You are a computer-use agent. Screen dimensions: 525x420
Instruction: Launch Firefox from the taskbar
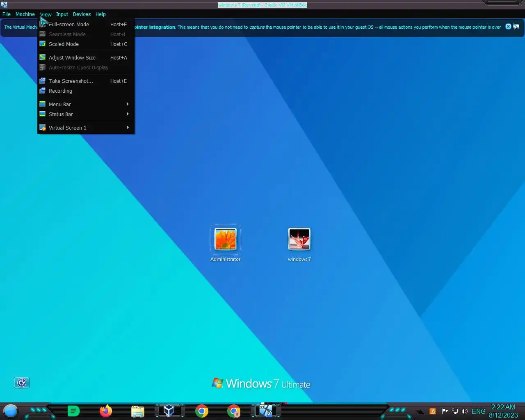point(105,411)
